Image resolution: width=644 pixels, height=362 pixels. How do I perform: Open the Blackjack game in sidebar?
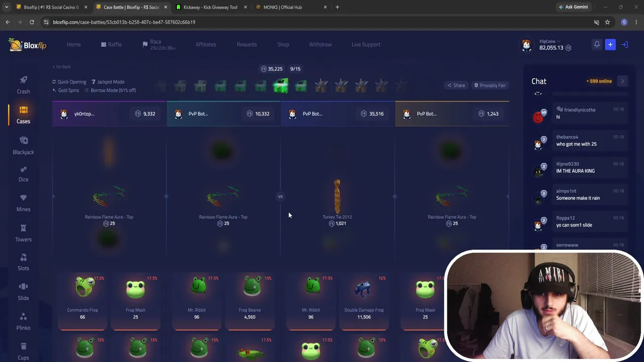[x=23, y=145]
